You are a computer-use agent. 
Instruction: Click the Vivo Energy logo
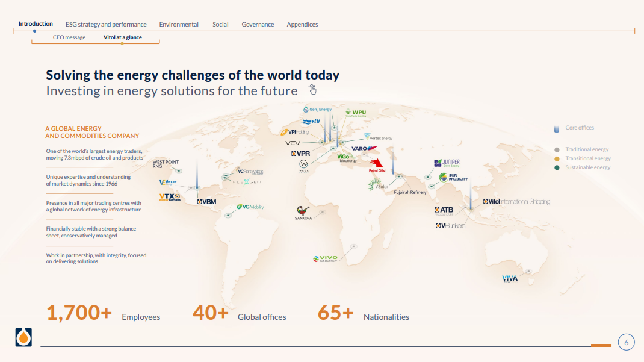click(325, 258)
